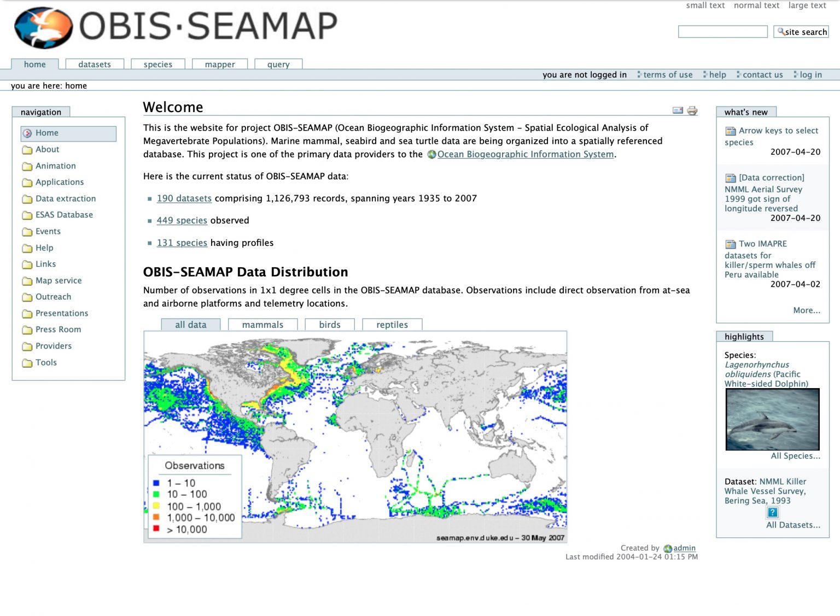This screenshot has width=840, height=616.
Task: Open the question mark help icon under NMML dataset
Action: [x=772, y=513]
